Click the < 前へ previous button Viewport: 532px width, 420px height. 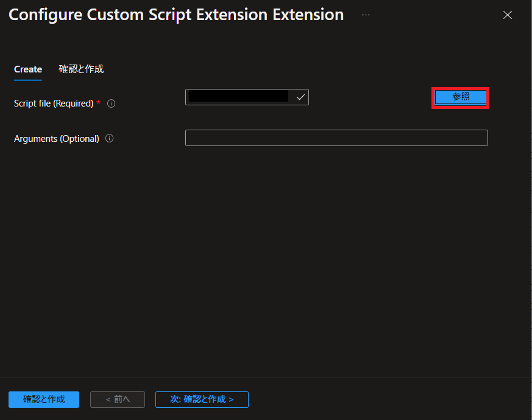[118, 399]
